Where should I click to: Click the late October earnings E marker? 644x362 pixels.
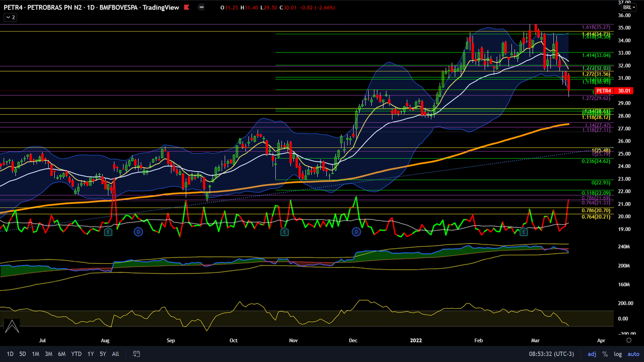284,232
